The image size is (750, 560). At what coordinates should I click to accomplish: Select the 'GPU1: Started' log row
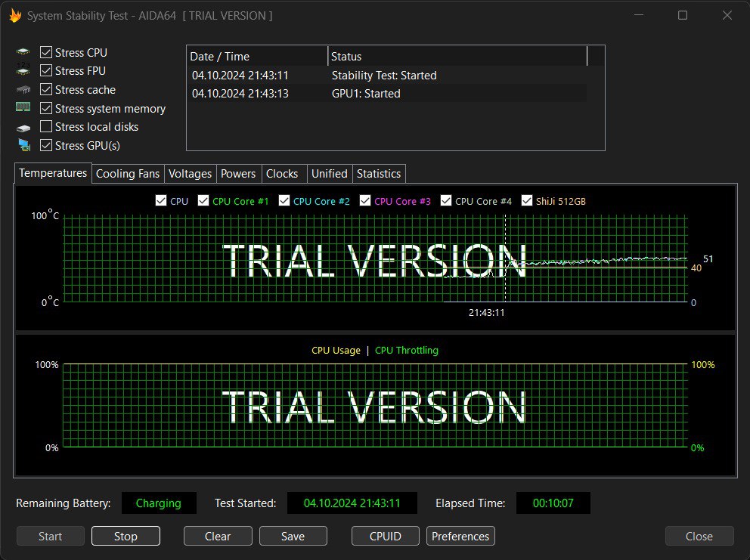(x=386, y=94)
